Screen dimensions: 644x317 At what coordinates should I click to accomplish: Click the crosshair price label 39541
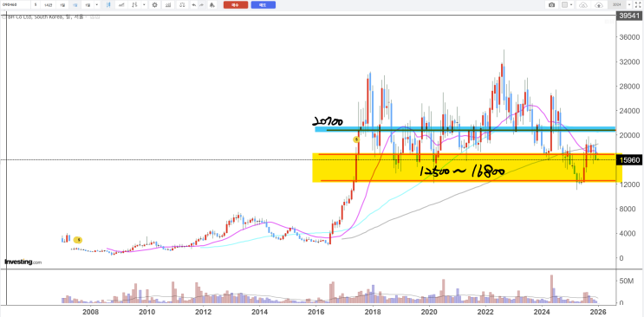628,16
